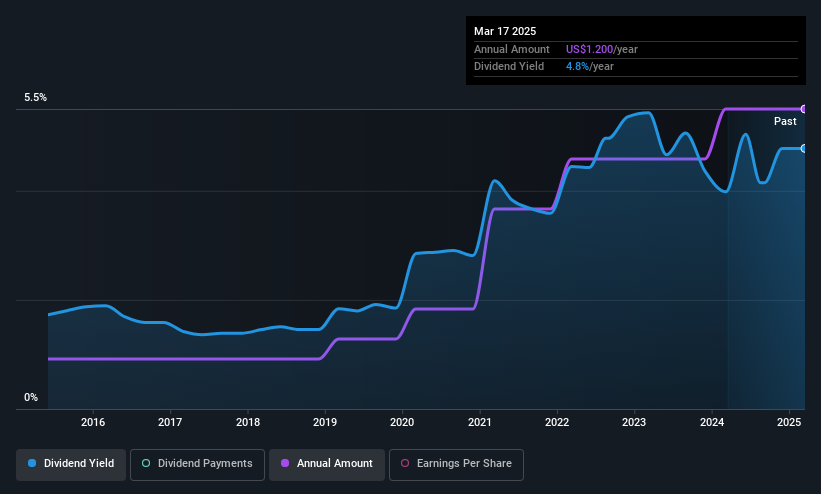This screenshot has width=821, height=494.
Task: Click the US$1.200/year tooltip value
Action: click(x=602, y=49)
